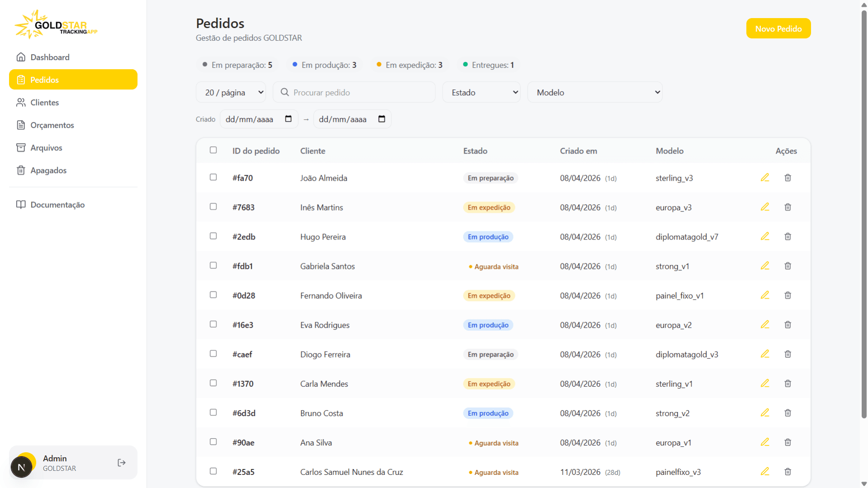Click the logout icon next to Admin
Image resolution: width=868 pixels, height=488 pixels.
click(121, 462)
